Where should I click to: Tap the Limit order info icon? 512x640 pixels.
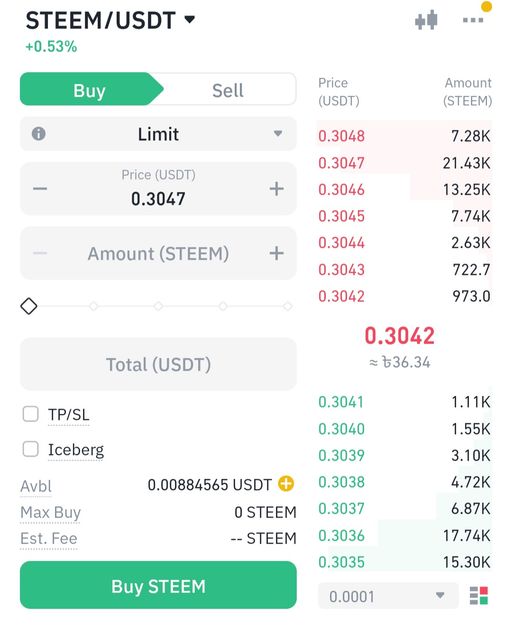coord(39,133)
